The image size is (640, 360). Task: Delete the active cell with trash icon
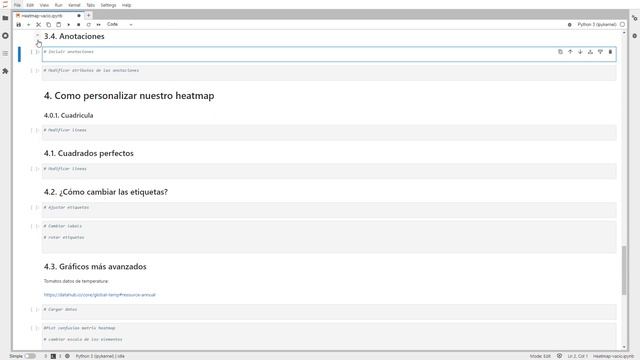pyautogui.click(x=610, y=52)
